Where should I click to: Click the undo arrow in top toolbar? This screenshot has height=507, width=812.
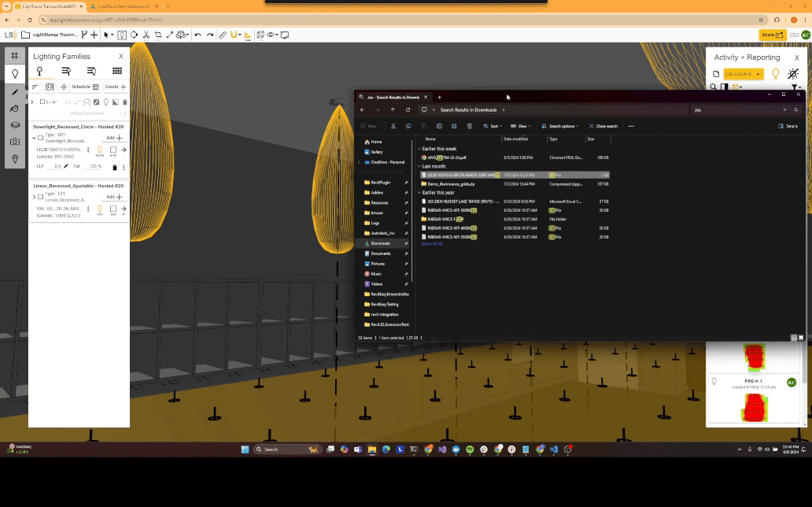(x=197, y=35)
